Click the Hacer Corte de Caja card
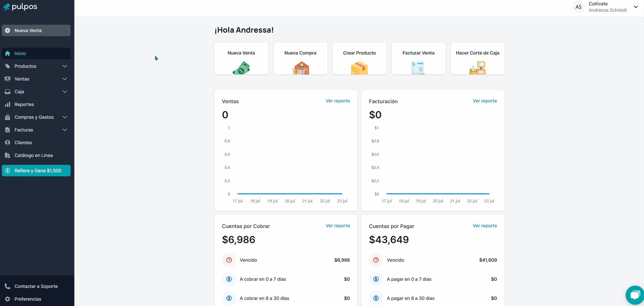644x306 pixels. click(477, 59)
